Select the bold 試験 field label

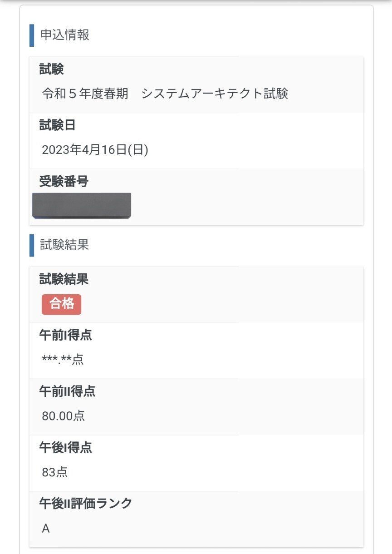pyautogui.click(x=51, y=69)
